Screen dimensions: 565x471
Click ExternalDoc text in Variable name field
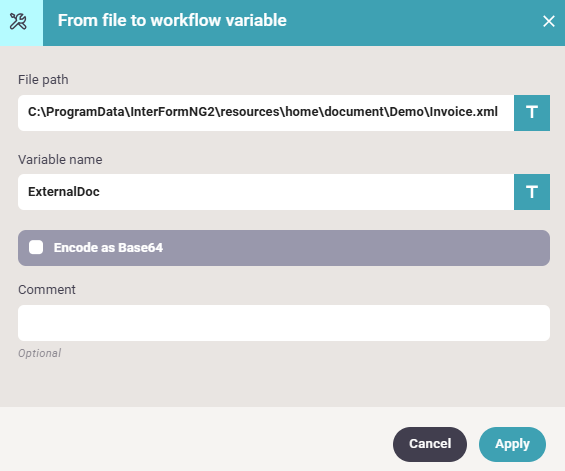64,192
